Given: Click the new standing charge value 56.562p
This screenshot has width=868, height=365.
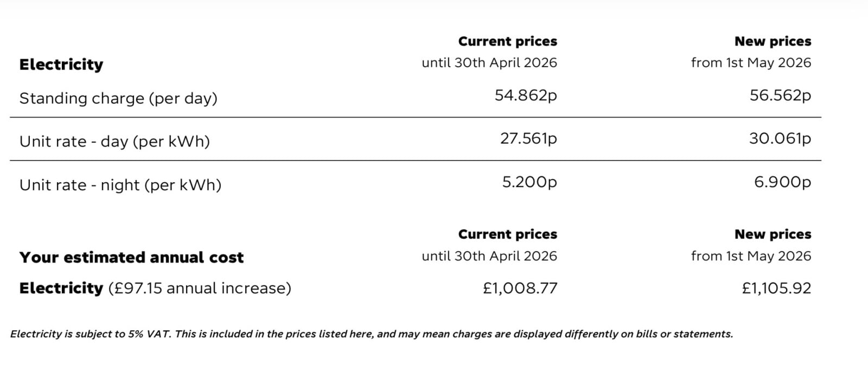Looking at the screenshot, I should [x=780, y=95].
